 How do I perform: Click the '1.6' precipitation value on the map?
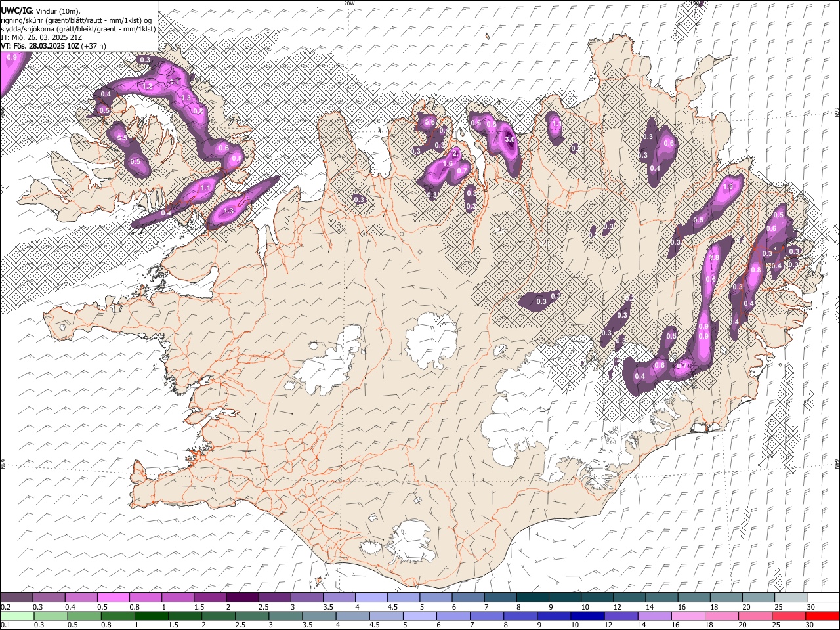click(448, 163)
